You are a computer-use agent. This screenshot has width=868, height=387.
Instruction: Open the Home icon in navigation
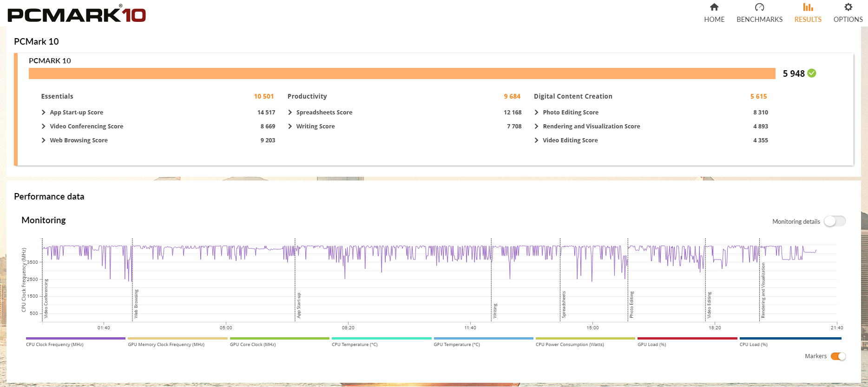click(714, 7)
